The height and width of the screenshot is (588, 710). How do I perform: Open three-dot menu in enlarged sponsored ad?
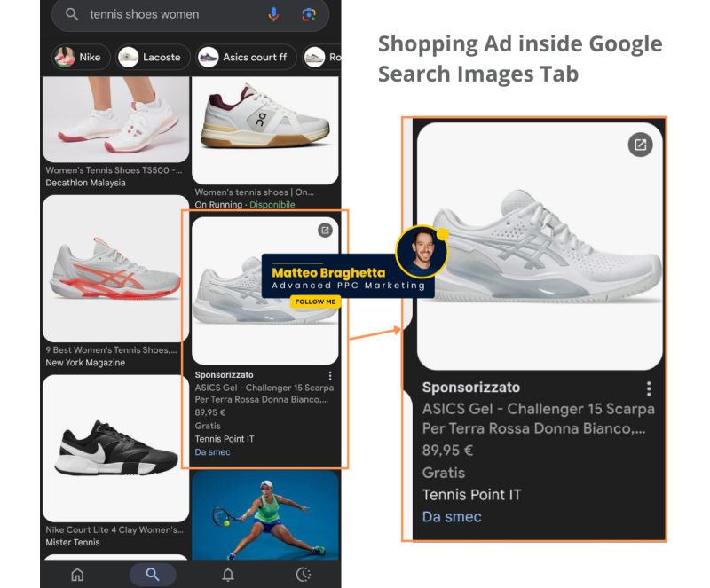tap(649, 388)
